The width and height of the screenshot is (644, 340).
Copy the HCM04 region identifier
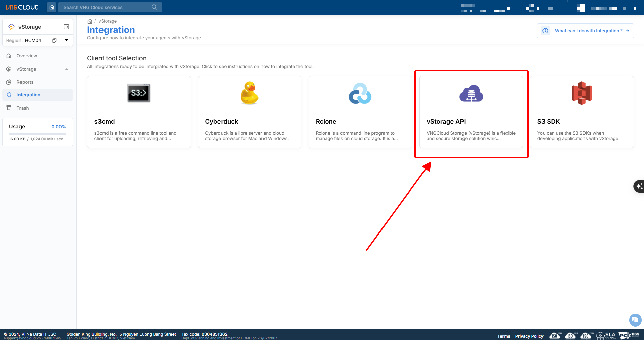(x=54, y=40)
